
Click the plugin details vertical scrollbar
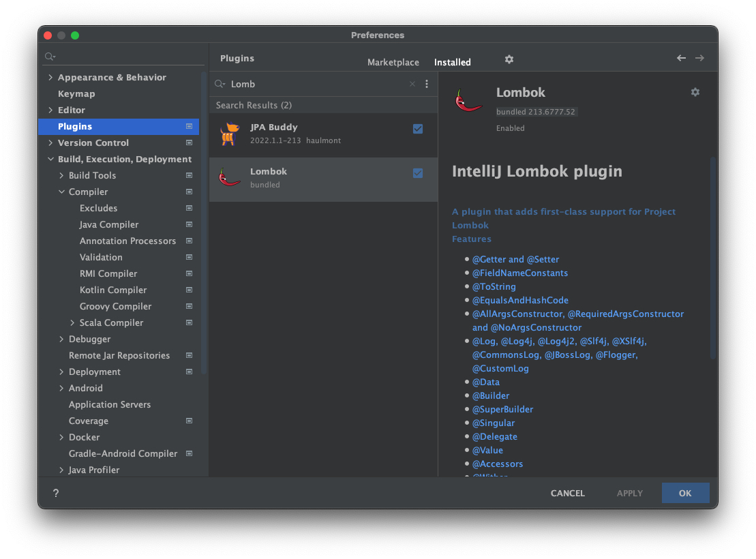click(712, 257)
